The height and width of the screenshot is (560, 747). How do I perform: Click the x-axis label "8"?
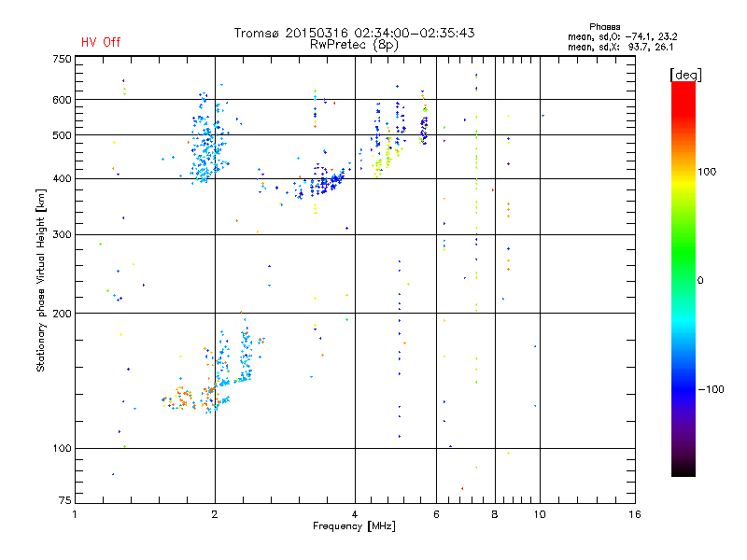[x=495, y=514]
